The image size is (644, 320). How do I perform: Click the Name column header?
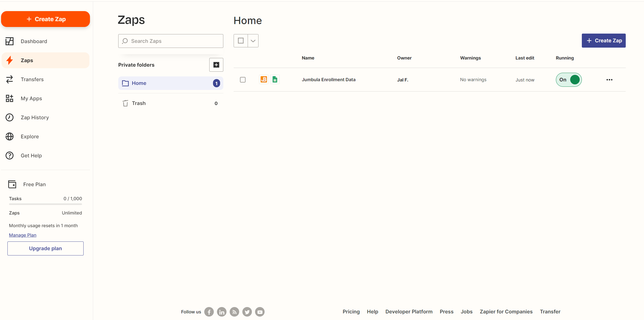(308, 58)
